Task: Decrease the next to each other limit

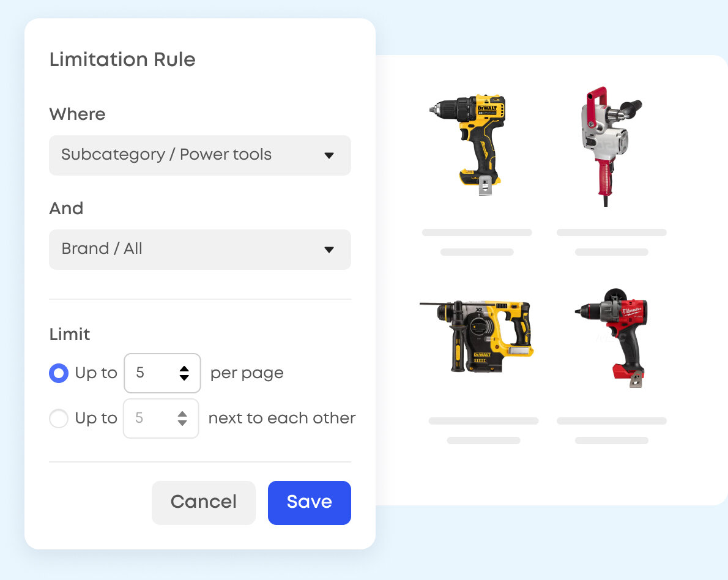Action: (x=182, y=423)
